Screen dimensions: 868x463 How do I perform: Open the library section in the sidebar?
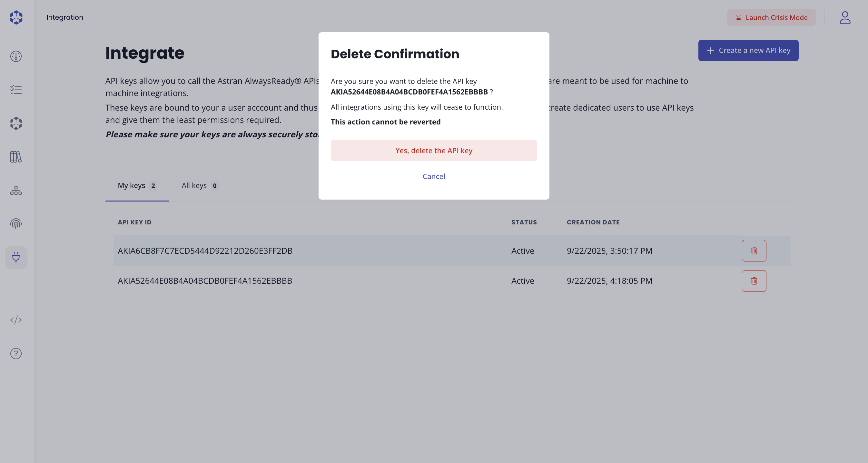16,157
